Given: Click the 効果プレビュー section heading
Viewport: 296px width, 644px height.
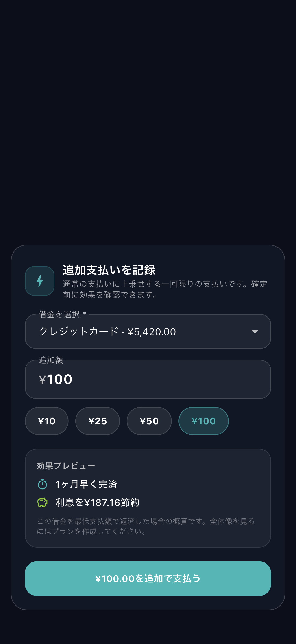Looking at the screenshot, I should coord(66,466).
